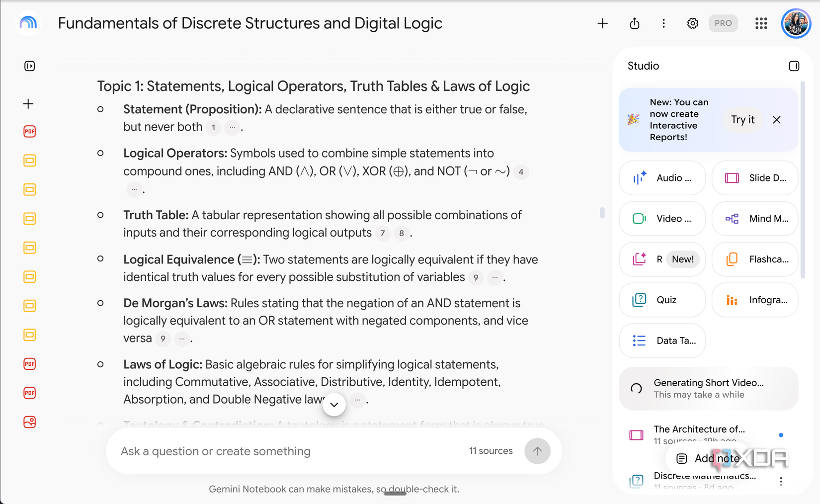Open the settings gear icon
The width and height of the screenshot is (820, 504).
[x=692, y=23]
